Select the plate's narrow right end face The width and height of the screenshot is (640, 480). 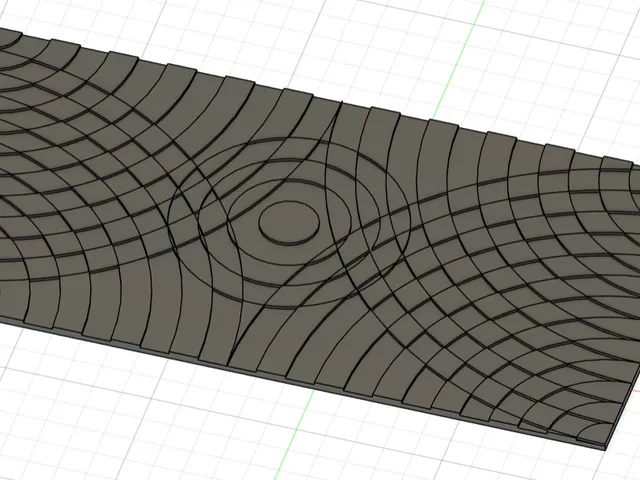pos(622,408)
